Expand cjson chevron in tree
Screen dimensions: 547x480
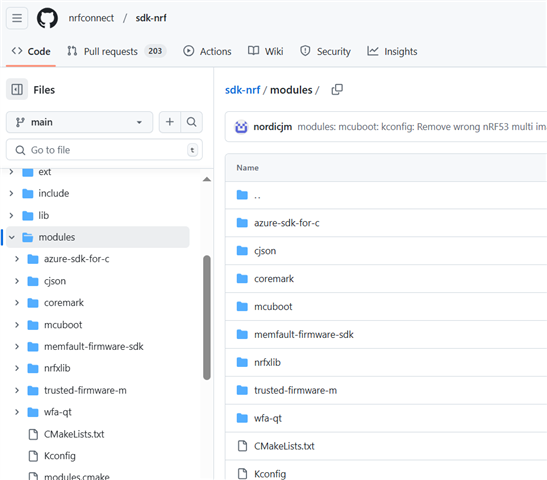point(17,281)
